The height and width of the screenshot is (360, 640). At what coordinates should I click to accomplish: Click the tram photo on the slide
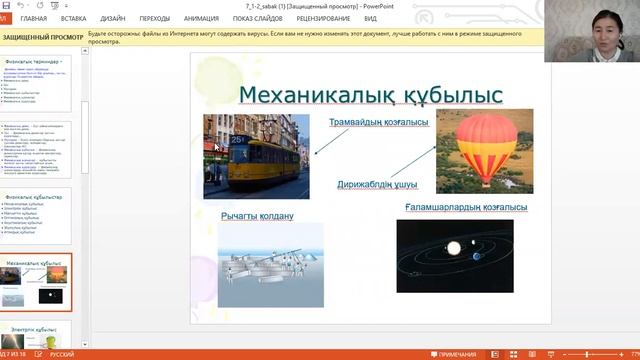256,156
